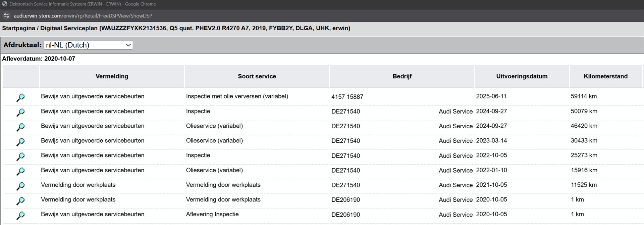Select date 2021-10-05
Viewport: 644px width, 225px height.
[x=491, y=185]
